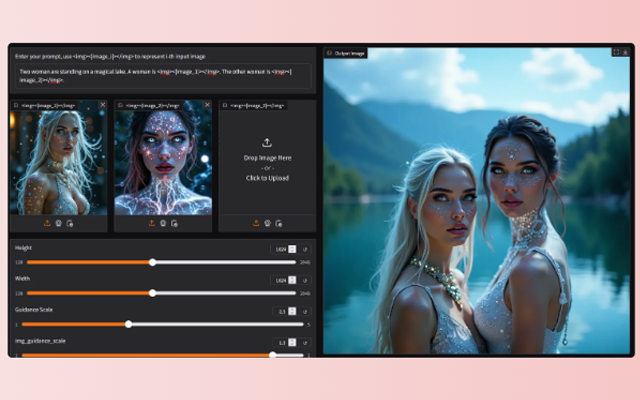Image resolution: width=640 pixels, height=400 pixels.
Task: Click the Height number stepper arrows
Action: (292, 249)
